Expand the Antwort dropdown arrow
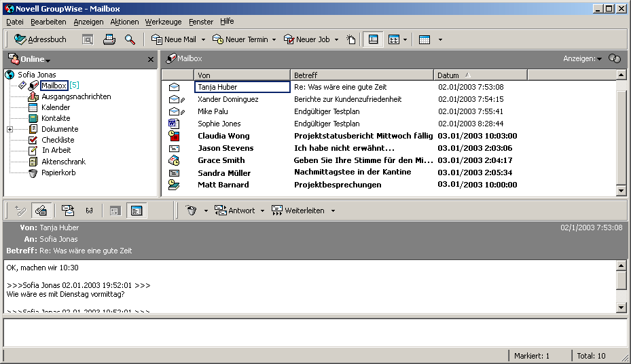This screenshot has height=364, width=631. click(x=262, y=211)
